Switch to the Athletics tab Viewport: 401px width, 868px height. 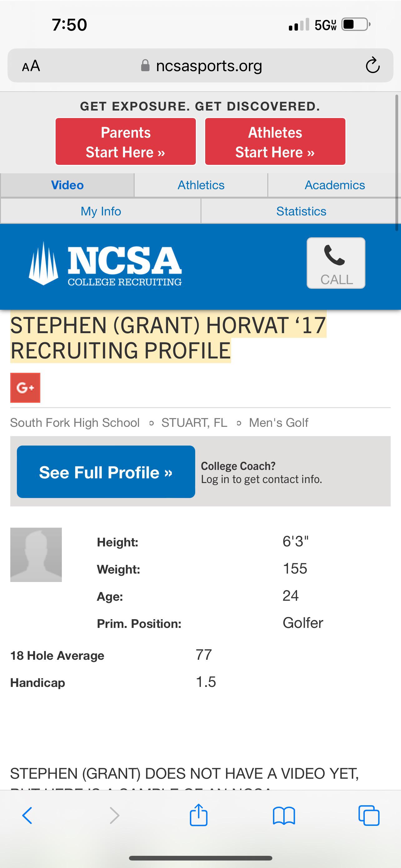tap(201, 185)
